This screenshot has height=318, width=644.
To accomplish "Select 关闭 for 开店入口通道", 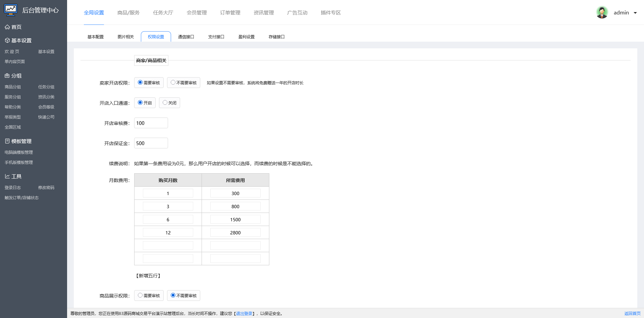I will tap(165, 102).
